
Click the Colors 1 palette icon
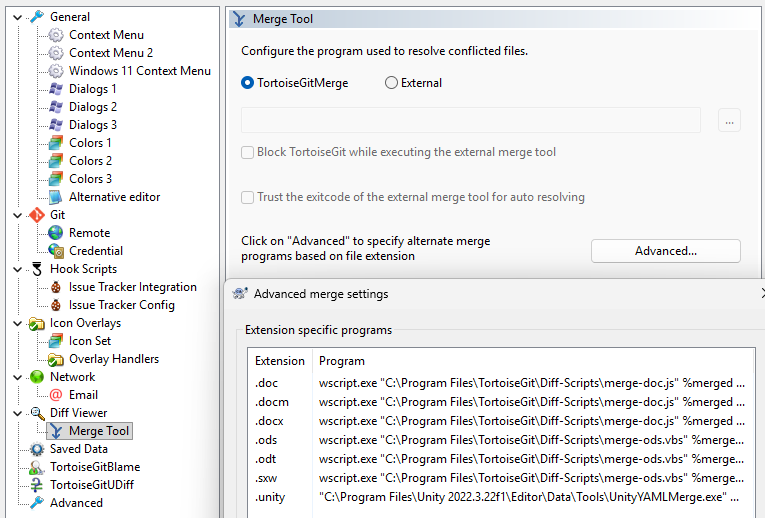click(56, 143)
